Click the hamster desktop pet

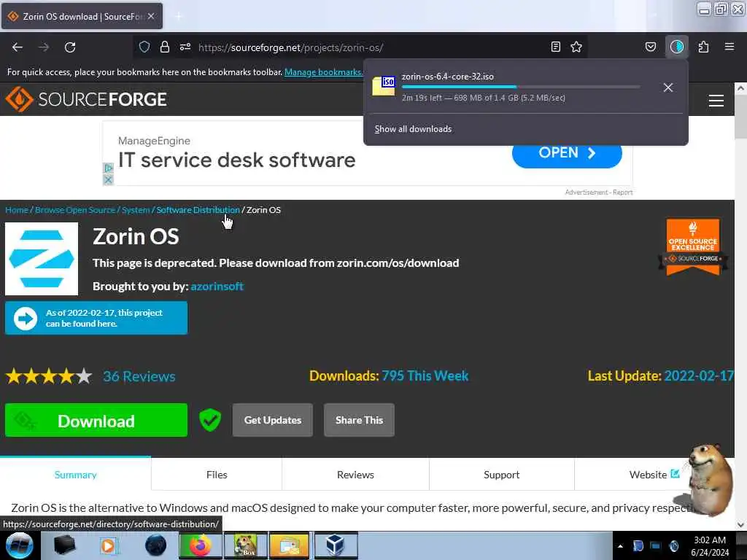pyautogui.click(x=709, y=479)
